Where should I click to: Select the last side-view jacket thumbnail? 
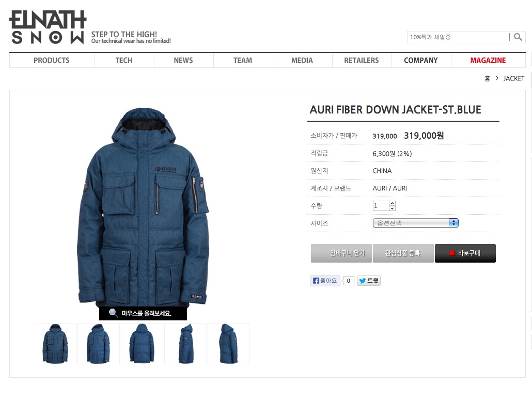click(x=229, y=344)
